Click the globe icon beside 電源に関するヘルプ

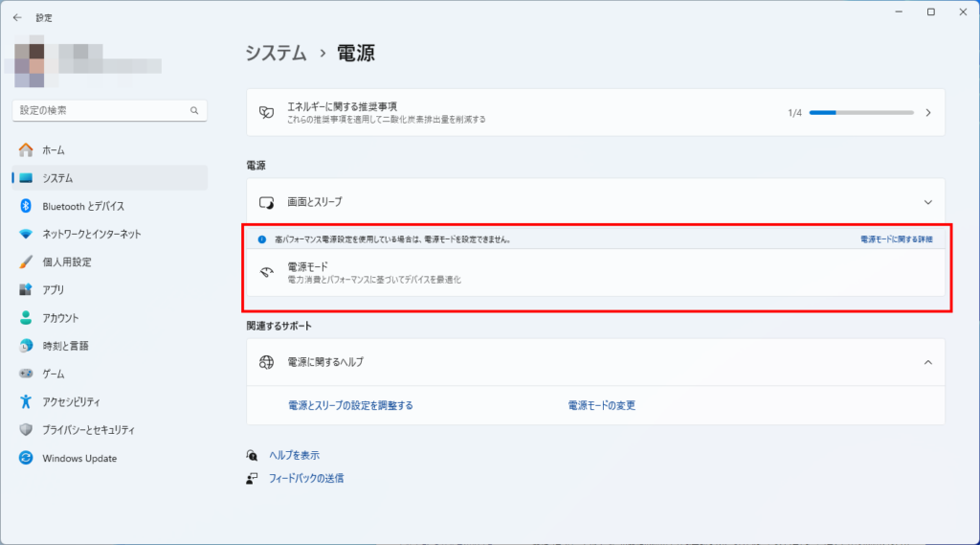click(267, 362)
